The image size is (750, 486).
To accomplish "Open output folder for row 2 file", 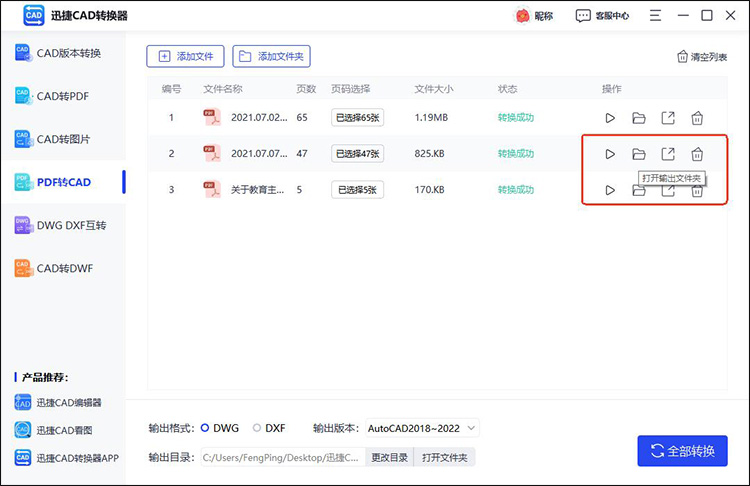I will (x=639, y=154).
